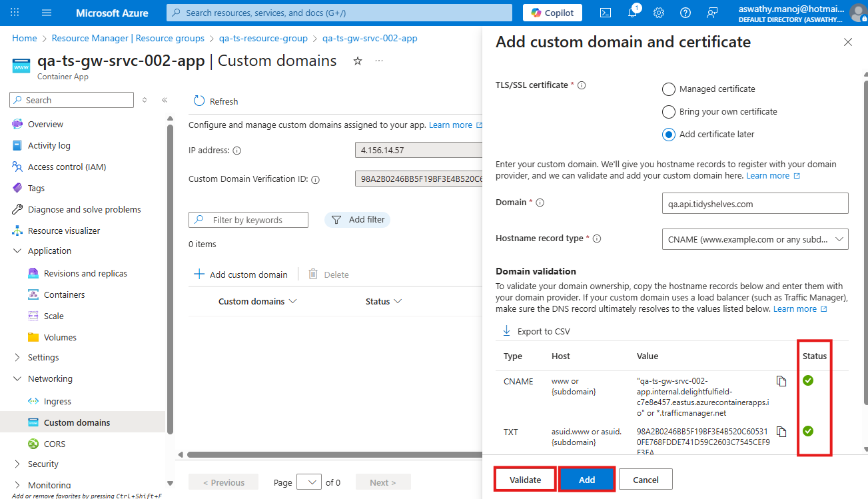The image size is (868, 499).
Task: Click the info icon beside Hostname record type
Action: pyautogui.click(x=597, y=239)
